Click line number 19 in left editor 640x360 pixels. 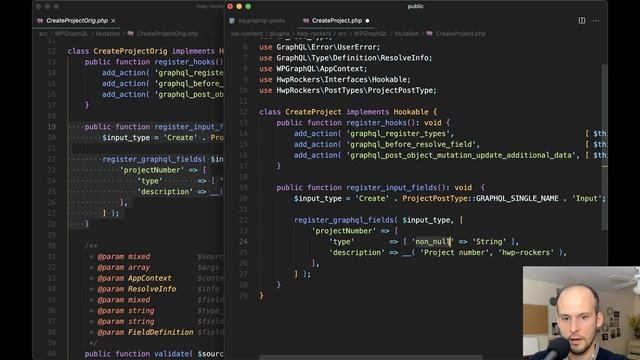pyautogui.click(x=51, y=127)
